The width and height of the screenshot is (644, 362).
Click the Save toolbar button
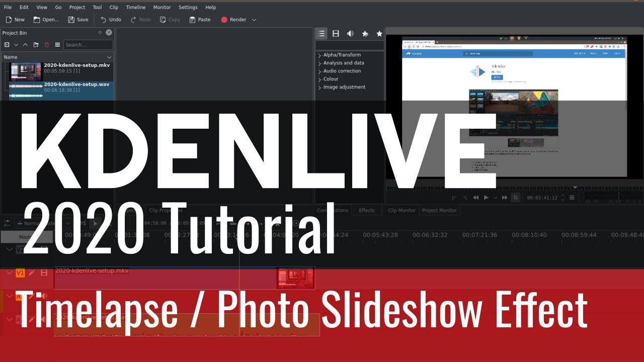pyautogui.click(x=78, y=20)
